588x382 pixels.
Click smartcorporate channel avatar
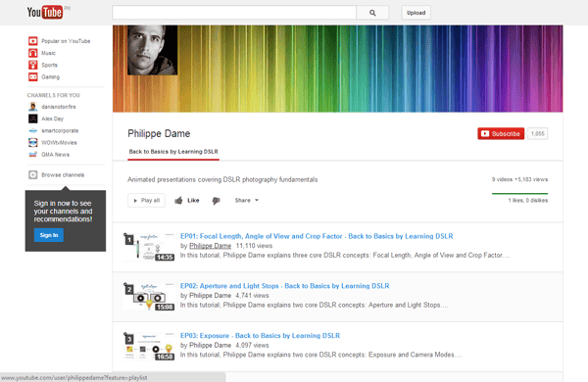[x=33, y=131]
